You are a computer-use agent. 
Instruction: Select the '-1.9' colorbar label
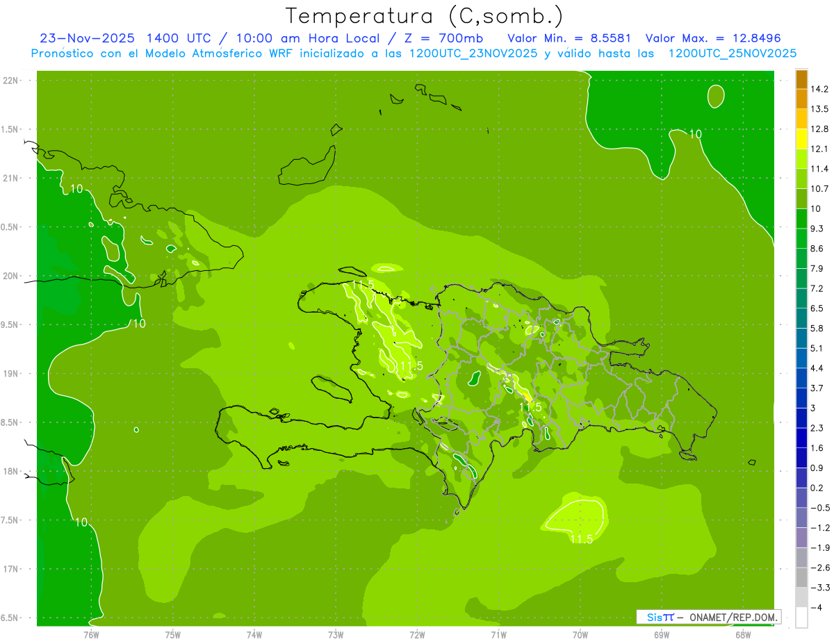click(x=819, y=548)
